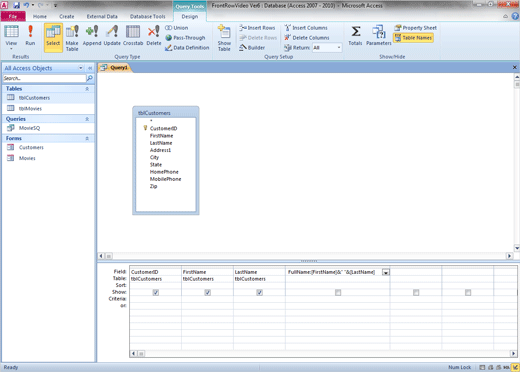Open the Return value dropdown

(339, 48)
